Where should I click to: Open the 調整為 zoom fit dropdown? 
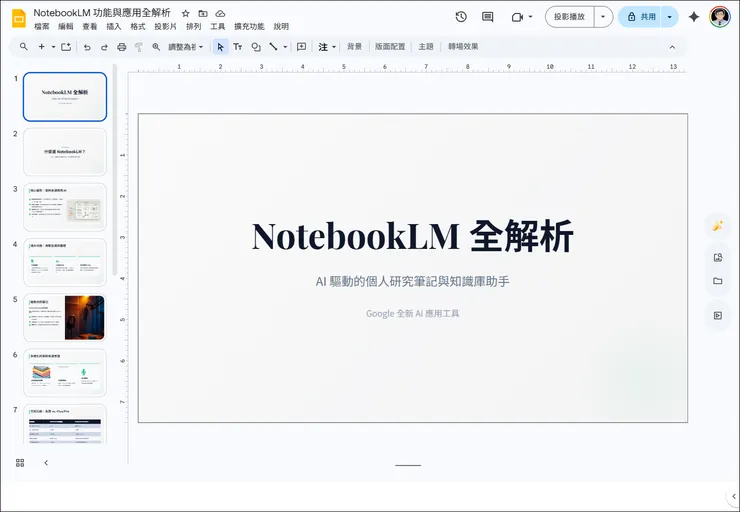click(x=185, y=47)
